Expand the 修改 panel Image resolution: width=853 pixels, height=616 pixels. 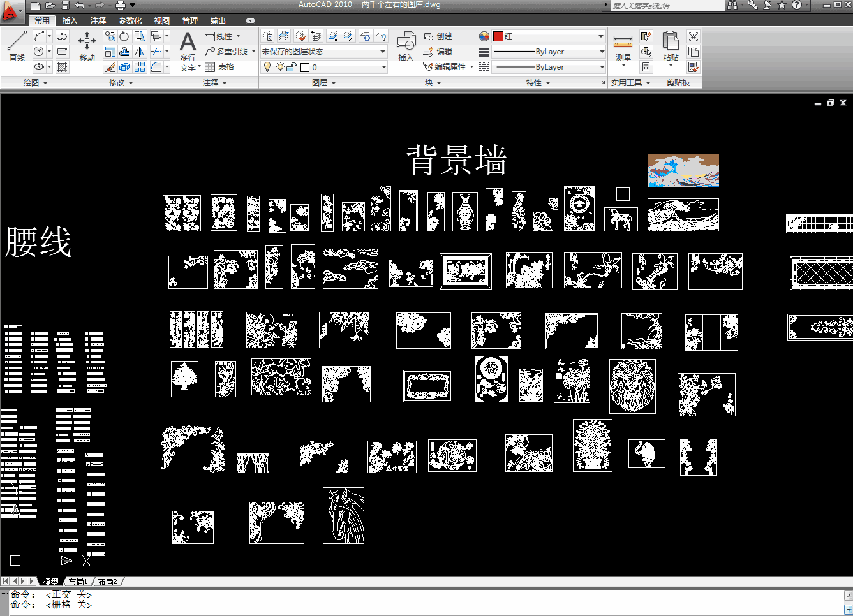(121, 83)
